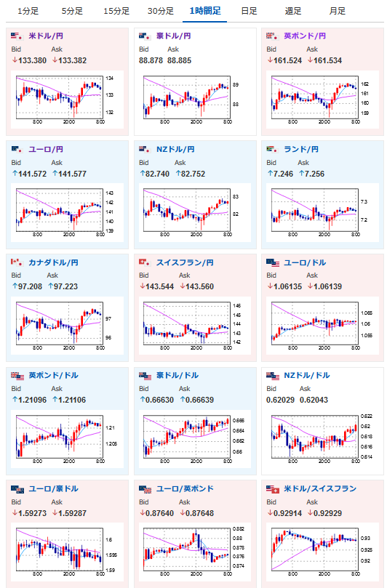Select the 日足 timeframe tab
387x588 pixels.
pos(249,11)
